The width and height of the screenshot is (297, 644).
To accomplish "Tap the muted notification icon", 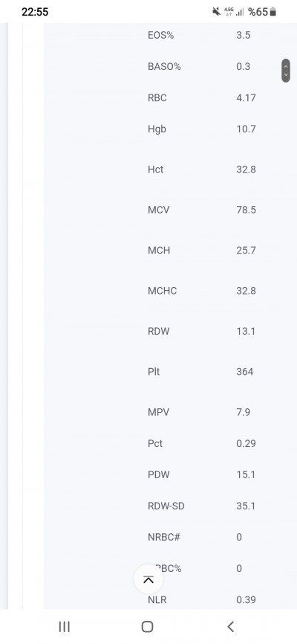I will [x=216, y=12].
